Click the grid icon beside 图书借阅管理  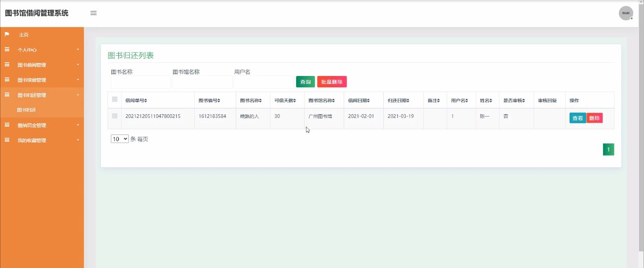[7, 65]
